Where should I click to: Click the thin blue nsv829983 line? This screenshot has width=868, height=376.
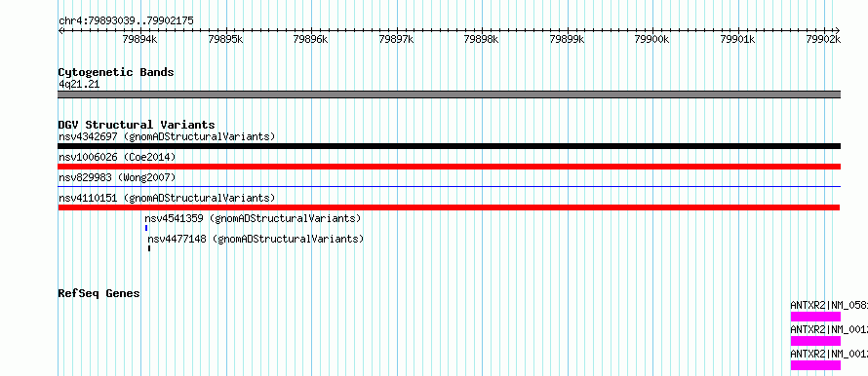[449, 187]
